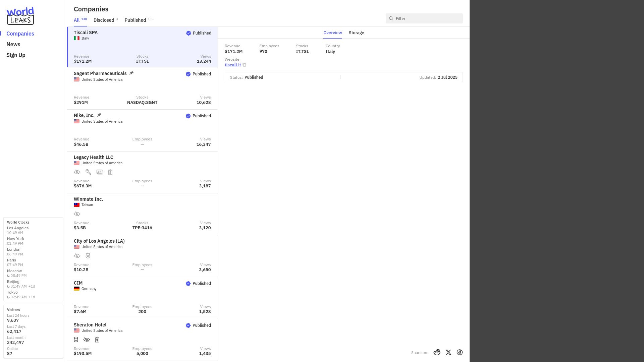Go to Sign Up in sidebar
The image size is (644, 362).
[x=16, y=55]
